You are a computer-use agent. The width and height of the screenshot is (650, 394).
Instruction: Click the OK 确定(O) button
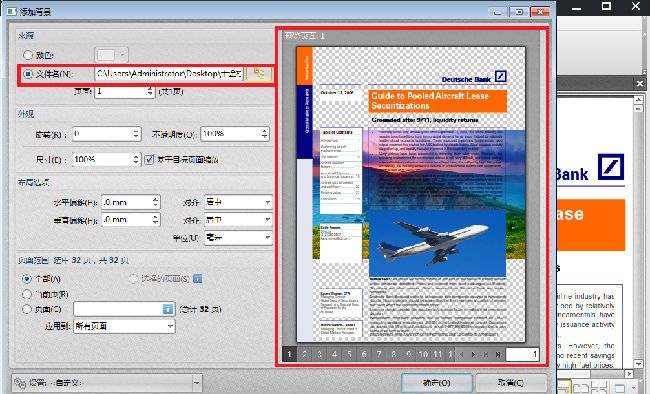pyautogui.click(x=437, y=382)
